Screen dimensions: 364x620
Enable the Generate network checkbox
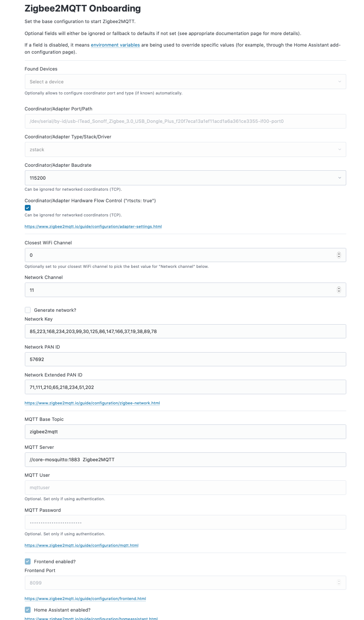pyautogui.click(x=28, y=310)
